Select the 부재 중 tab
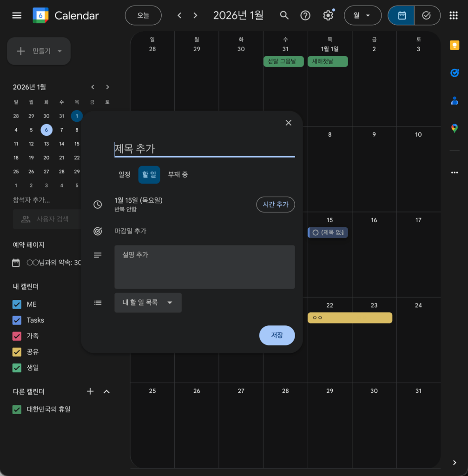 click(x=178, y=175)
